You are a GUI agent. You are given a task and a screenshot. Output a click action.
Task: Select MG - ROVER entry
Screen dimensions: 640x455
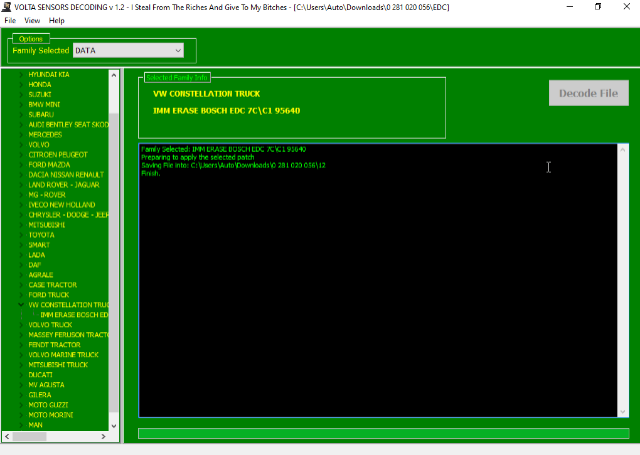47,195
